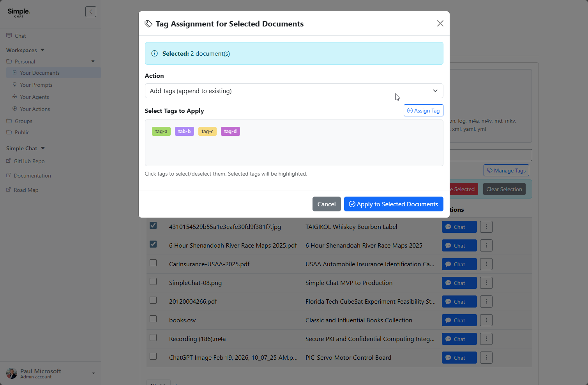The image size is (588, 385).
Task: Select the tag-c tag chip
Action: tap(207, 132)
